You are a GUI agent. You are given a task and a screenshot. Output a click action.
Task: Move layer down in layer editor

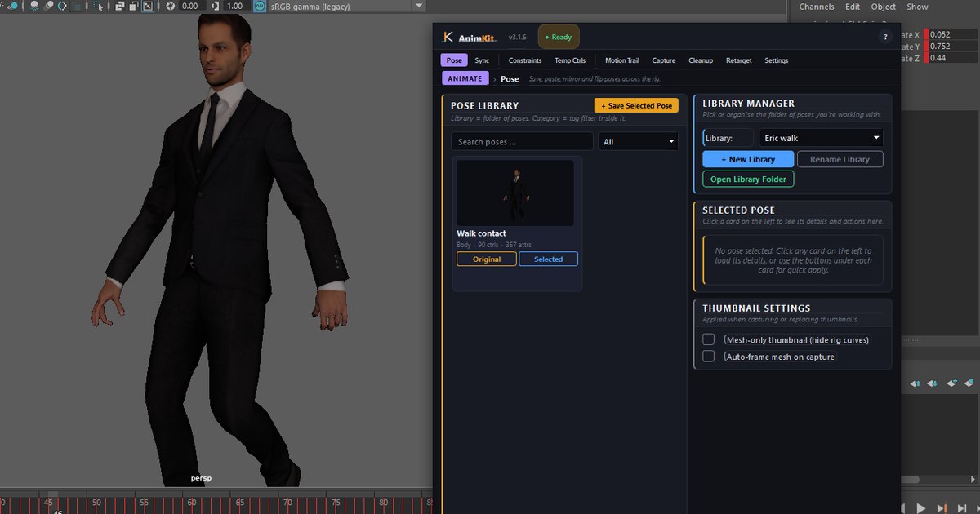coord(932,383)
